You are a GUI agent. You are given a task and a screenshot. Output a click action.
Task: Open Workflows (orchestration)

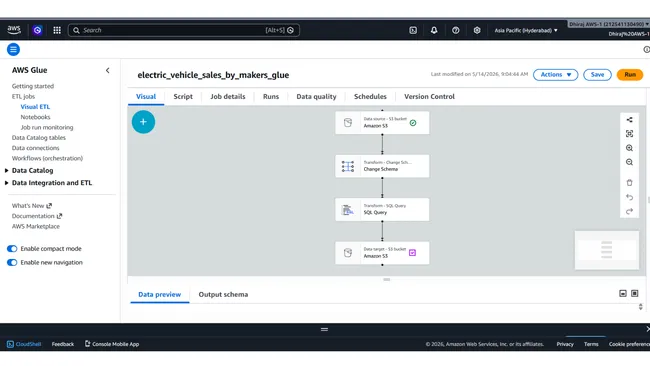pyautogui.click(x=47, y=158)
